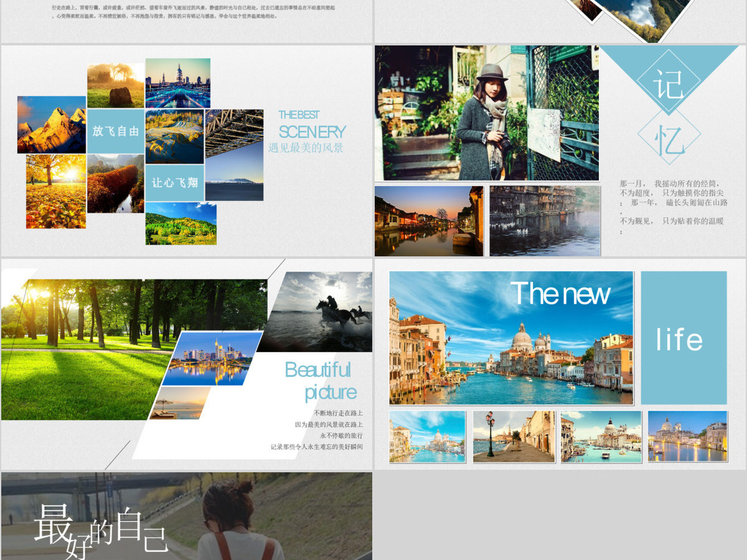Click the blue tile labeled 让心飞翔
The width and height of the screenshot is (747, 560).
175,183
